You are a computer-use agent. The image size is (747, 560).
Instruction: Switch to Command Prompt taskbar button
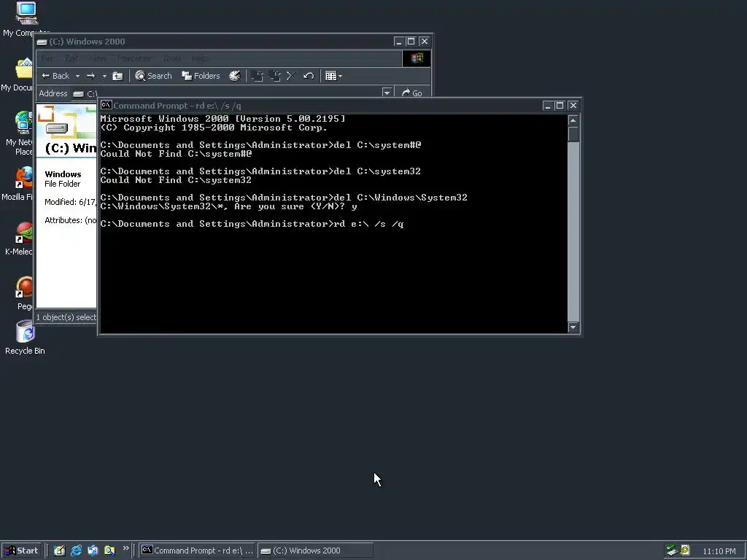pyautogui.click(x=197, y=551)
